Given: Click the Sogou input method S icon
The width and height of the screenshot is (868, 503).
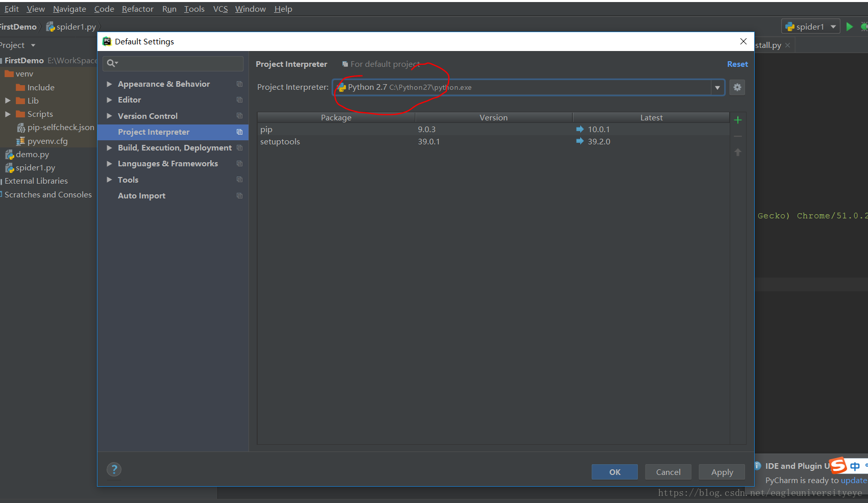Looking at the screenshot, I should 838,465.
